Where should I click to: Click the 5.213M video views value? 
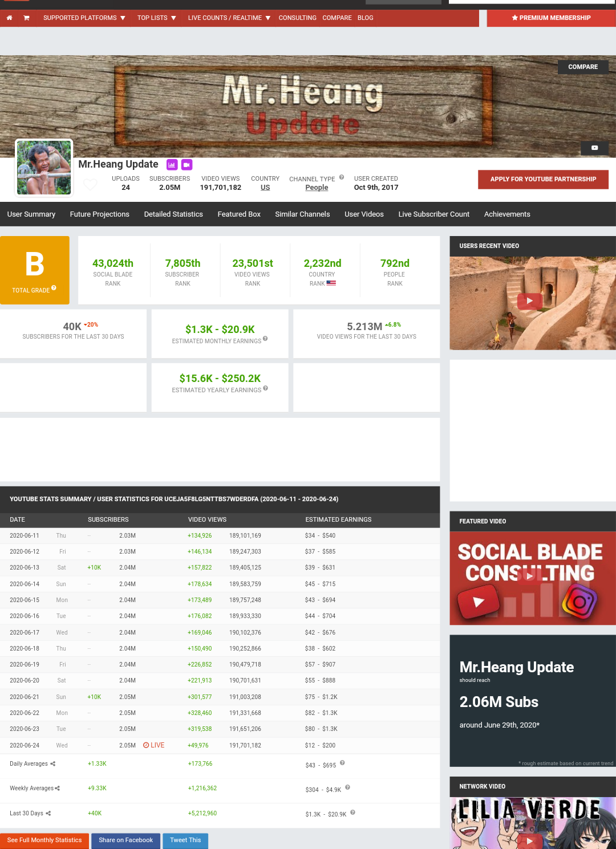364,327
